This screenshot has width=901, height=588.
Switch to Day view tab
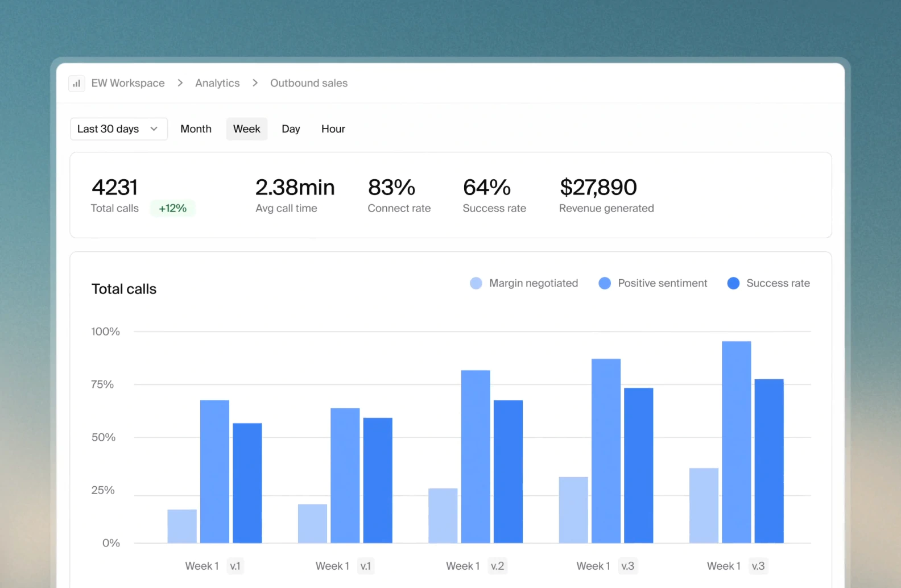pyautogui.click(x=291, y=129)
